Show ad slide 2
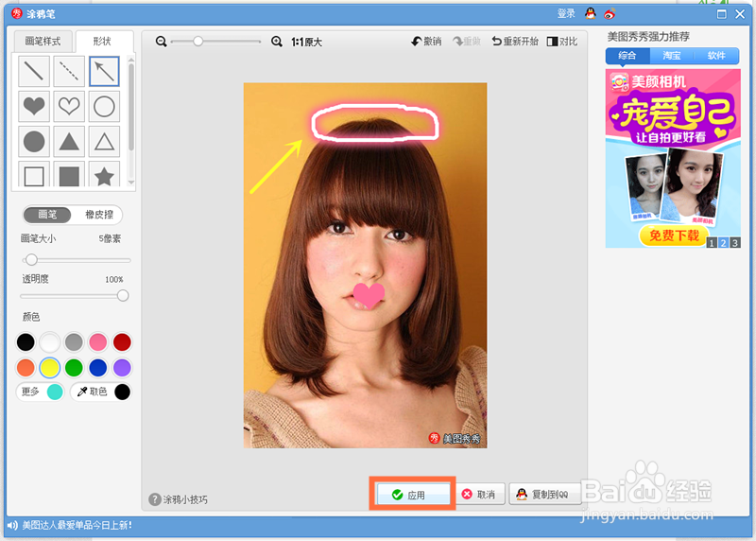Image resolution: width=756 pixels, height=541 pixels. [x=723, y=243]
